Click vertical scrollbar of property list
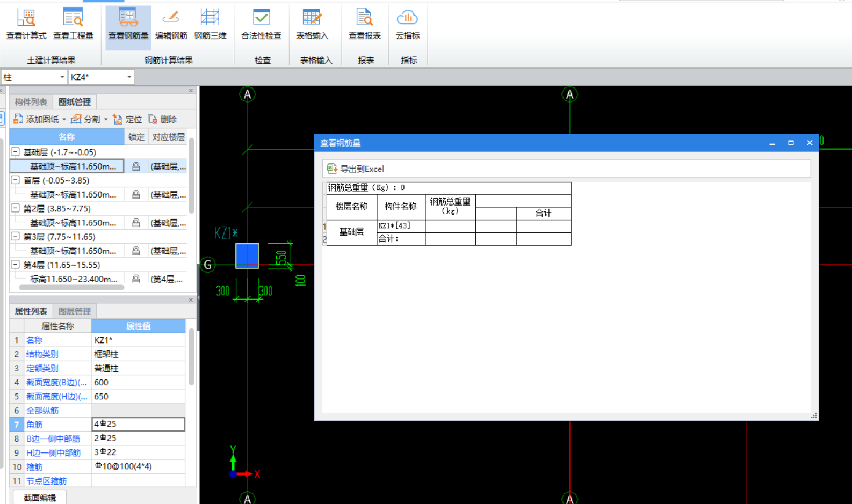 click(x=191, y=357)
